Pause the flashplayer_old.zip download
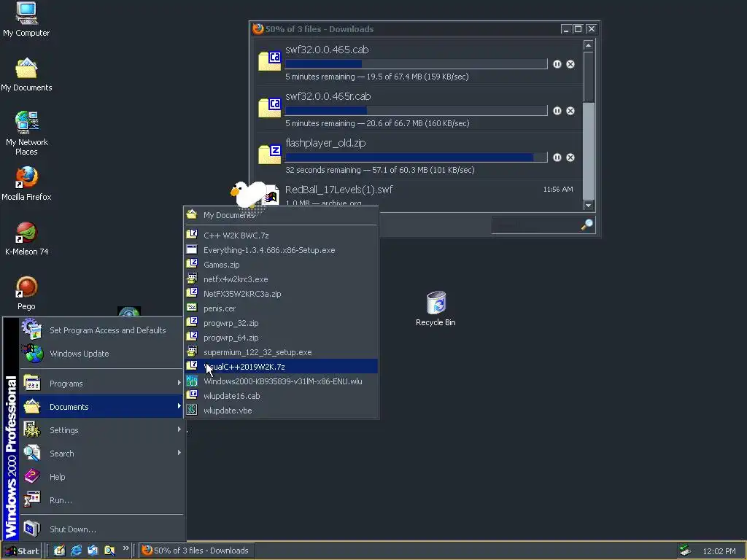Viewport: 747px width, 560px height. point(557,157)
